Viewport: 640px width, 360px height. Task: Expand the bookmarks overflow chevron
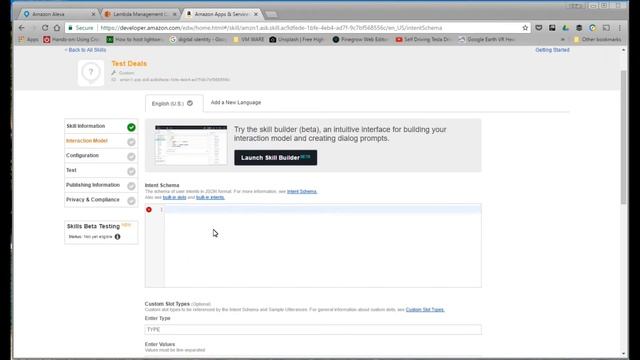pyautogui.click(x=563, y=40)
